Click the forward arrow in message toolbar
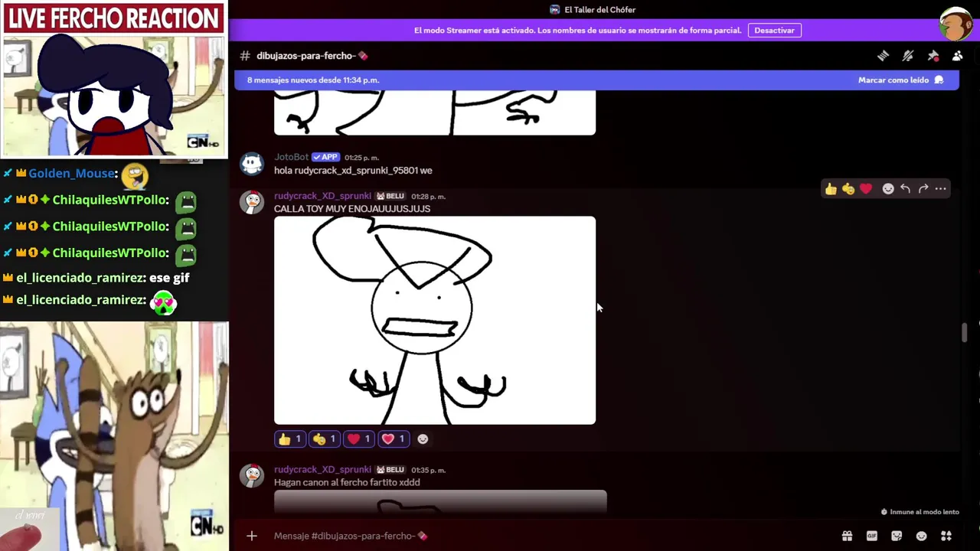The width and height of the screenshot is (980, 551). [923, 189]
